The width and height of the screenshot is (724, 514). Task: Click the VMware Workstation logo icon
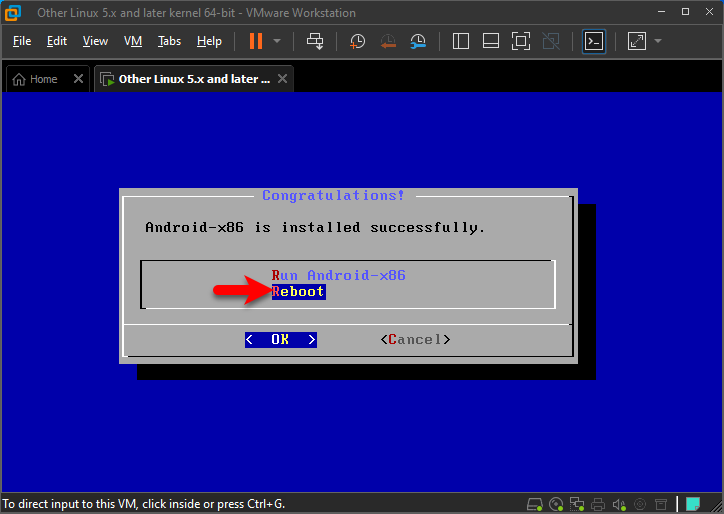point(13,12)
